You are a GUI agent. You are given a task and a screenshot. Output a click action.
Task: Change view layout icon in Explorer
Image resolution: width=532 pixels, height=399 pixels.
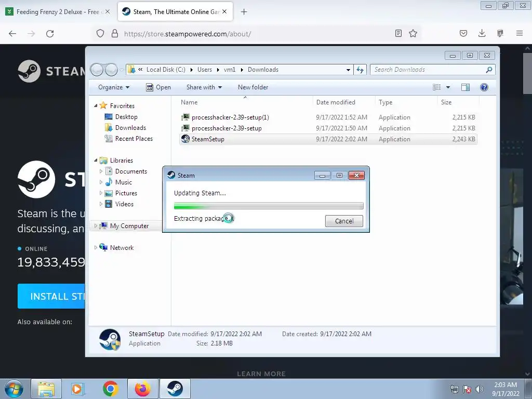(x=437, y=87)
